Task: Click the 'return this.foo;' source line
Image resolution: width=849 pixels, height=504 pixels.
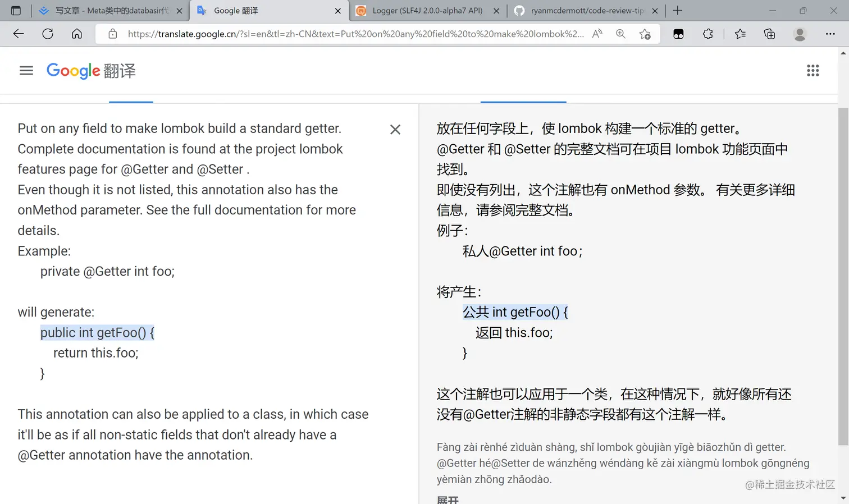Action: (x=96, y=353)
